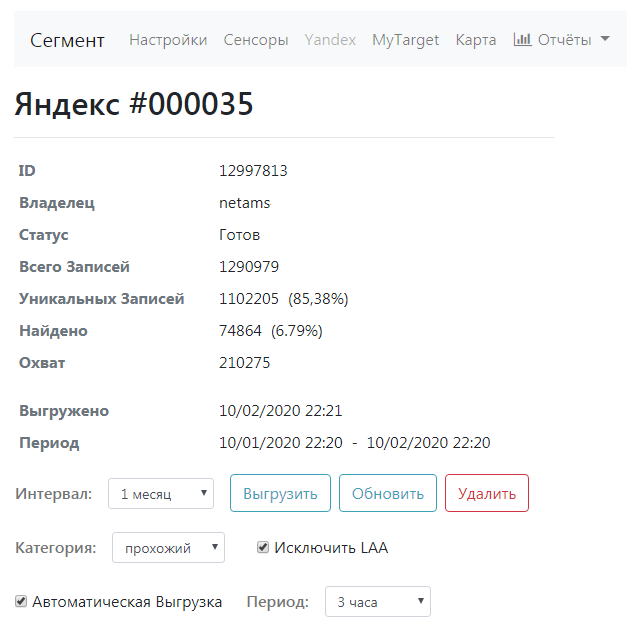Click the period start 10/01/2020 22:20
The image size is (627, 635).
tap(281, 443)
